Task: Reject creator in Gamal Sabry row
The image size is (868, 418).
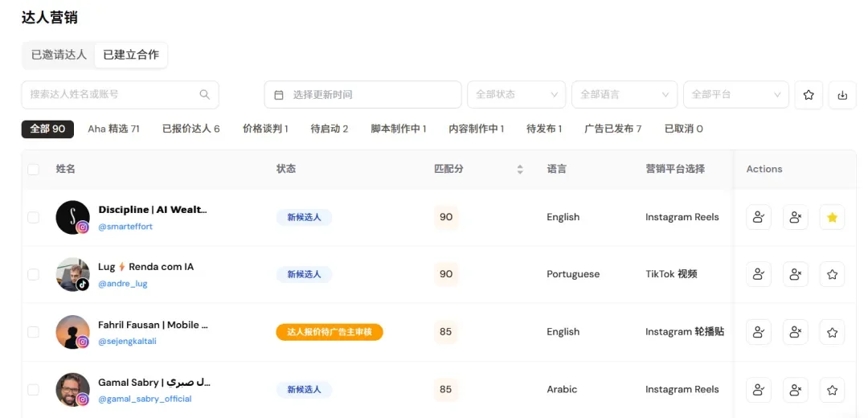Action: click(x=796, y=390)
